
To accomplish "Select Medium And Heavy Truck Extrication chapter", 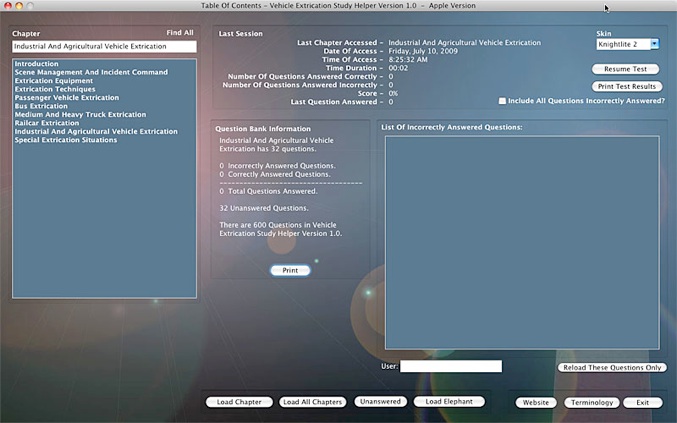I will [x=80, y=114].
